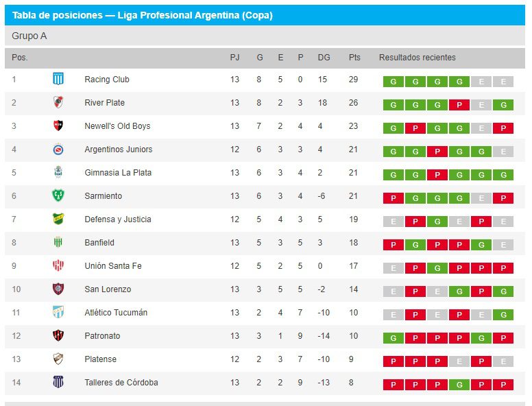This screenshot has width=532, height=406.
Task: Click the Sarmiento team crest icon
Action: tap(58, 196)
